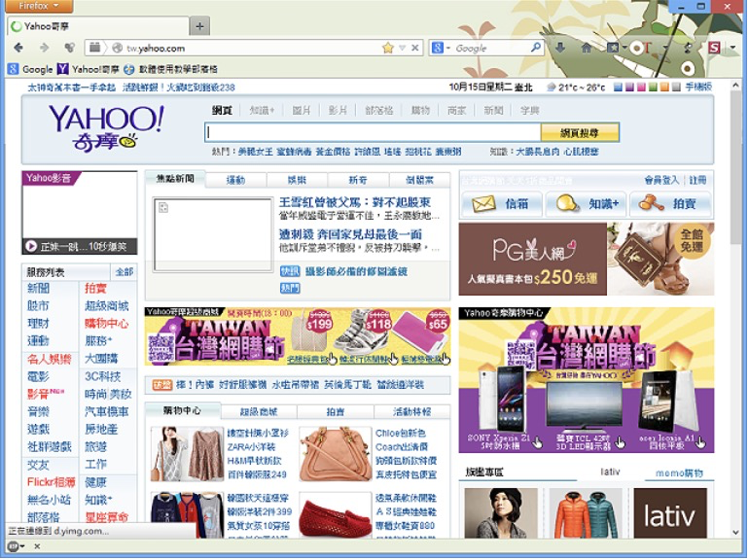Click the pink handbag product thumbnail
749x560 pixels.
(x=335, y=454)
